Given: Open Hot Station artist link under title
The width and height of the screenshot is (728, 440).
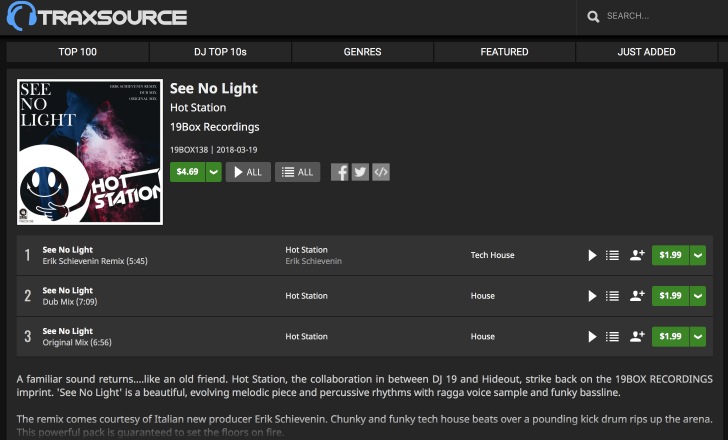Looking at the screenshot, I should 198,108.
